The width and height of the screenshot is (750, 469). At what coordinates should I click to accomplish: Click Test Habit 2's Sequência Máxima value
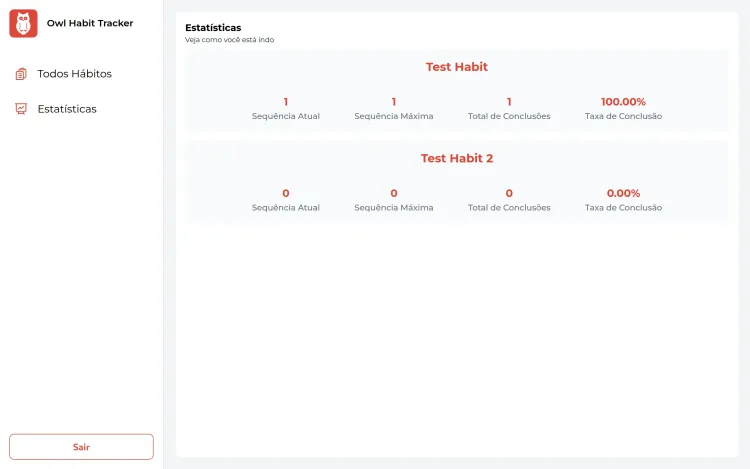pos(394,193)
